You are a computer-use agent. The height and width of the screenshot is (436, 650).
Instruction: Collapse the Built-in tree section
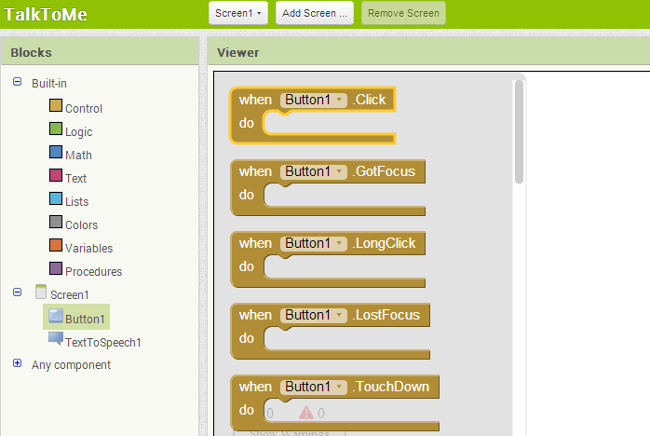17,83
